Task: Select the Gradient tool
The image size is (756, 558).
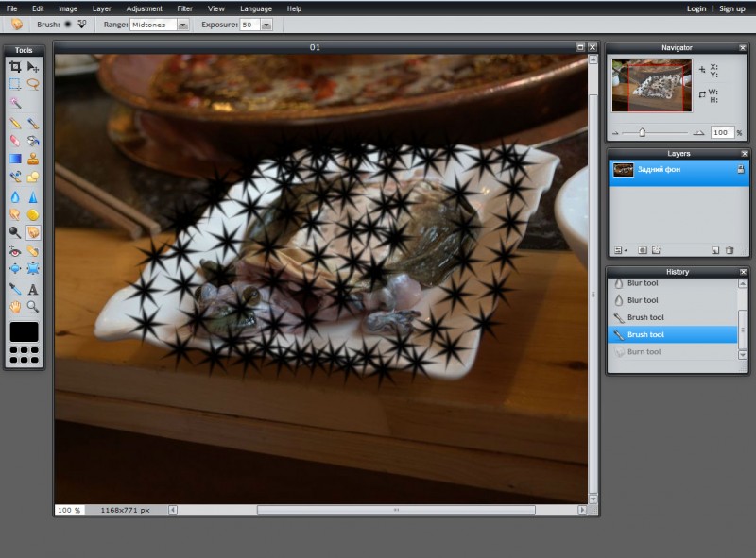Action: [x=15, y=159]
